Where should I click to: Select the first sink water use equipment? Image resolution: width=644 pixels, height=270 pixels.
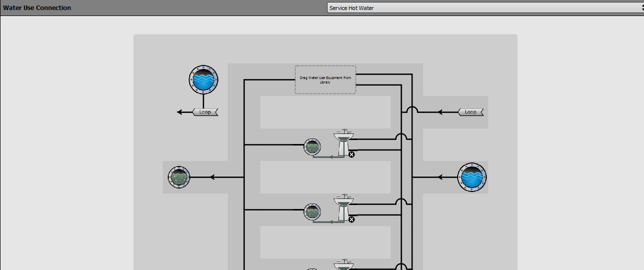344,142
